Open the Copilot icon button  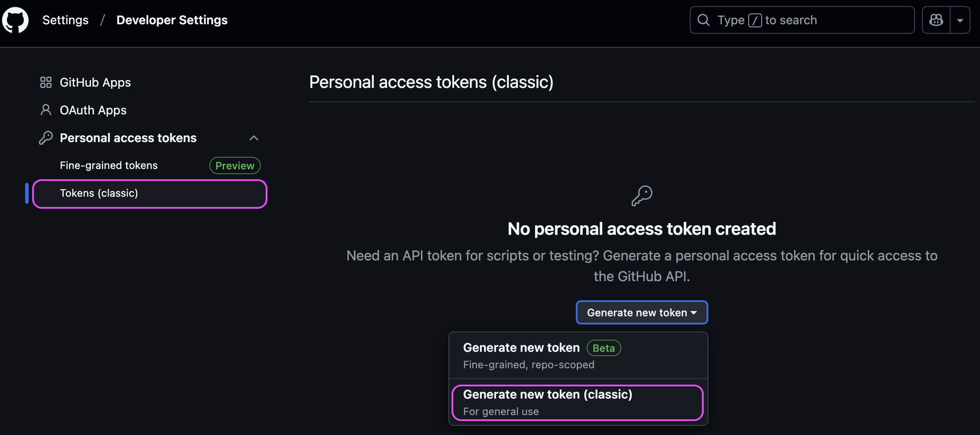[x=936, y=20]
